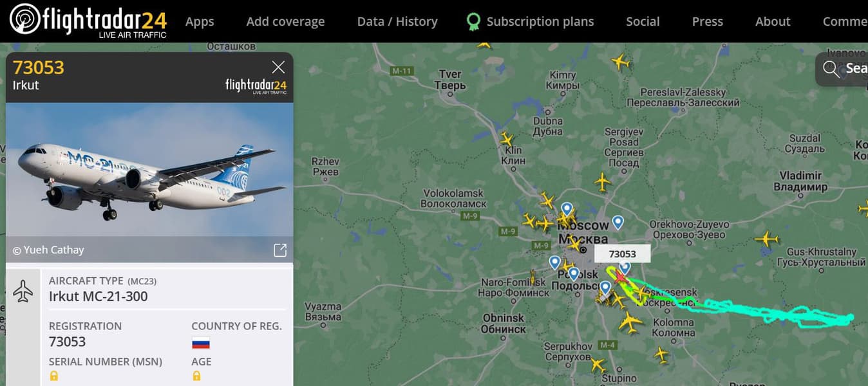
Task: Click the search magnifier icon
Action: click(831, 69)
